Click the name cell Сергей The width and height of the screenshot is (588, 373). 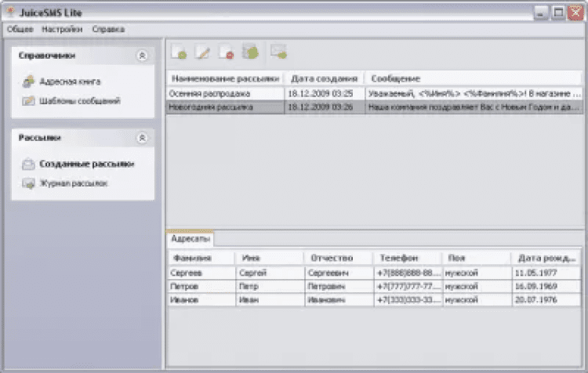point(270,273)
